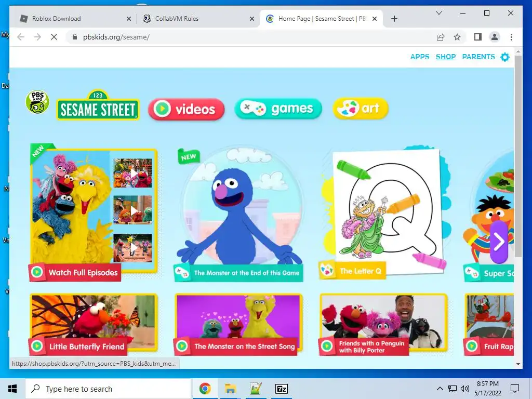Screen dimensions: 532x399
Task: Open the videos section button
Action: [x=187, y=109]
